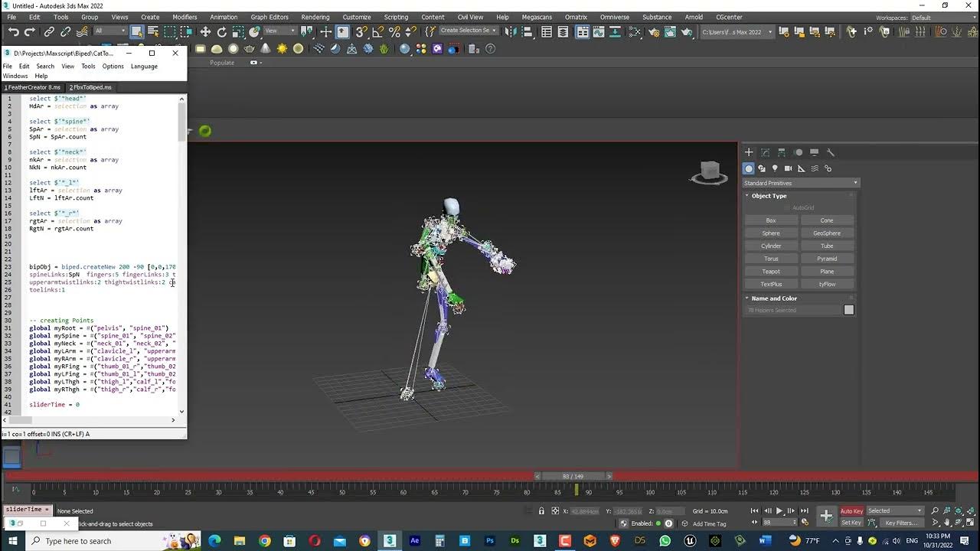
Task: Click the large Set Keys plus icon
Action: pos(827,517)
